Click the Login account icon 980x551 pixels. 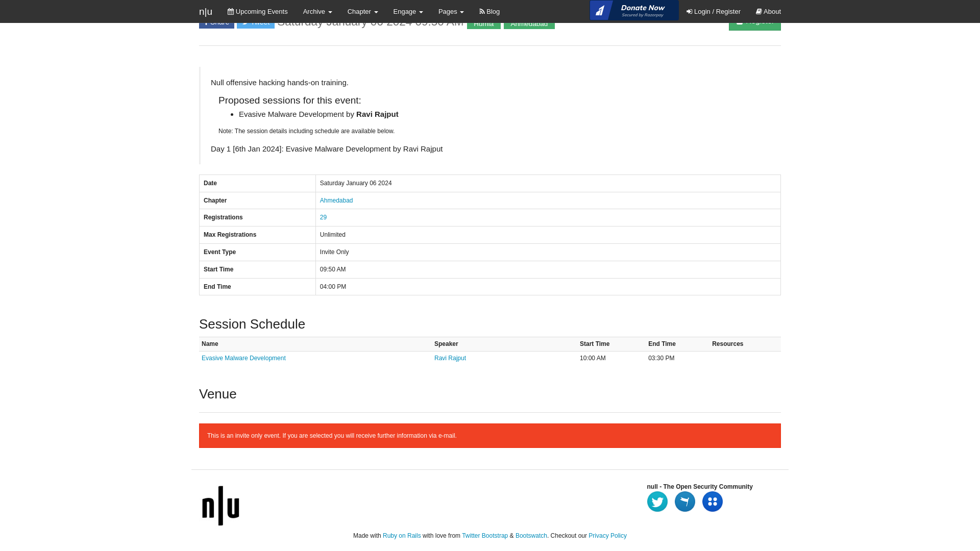689,11
